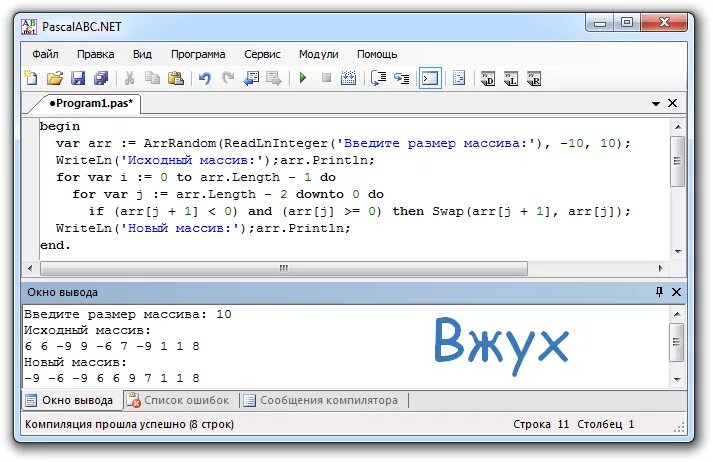This screenshot has width=713, height=462.
Task: Undo last edit with the blue arrow
Action: 205,78
